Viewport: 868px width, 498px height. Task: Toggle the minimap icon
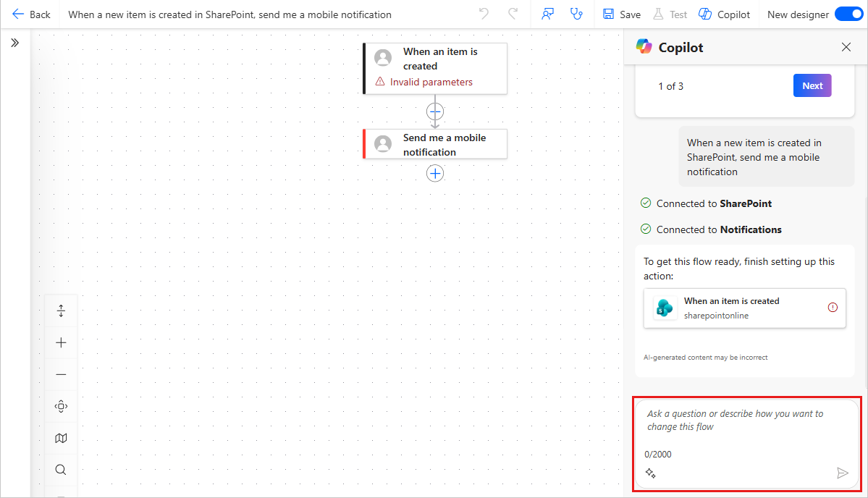[61, 438]
